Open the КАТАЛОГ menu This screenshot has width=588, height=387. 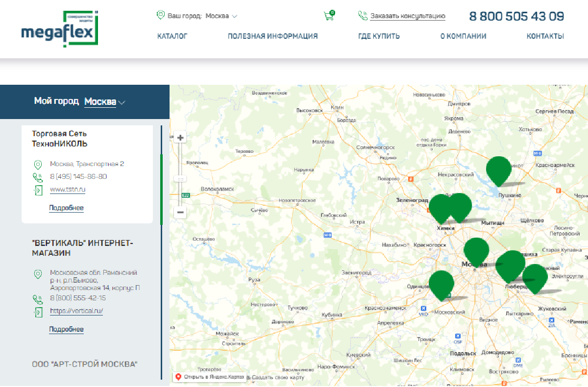pos(172,36)
